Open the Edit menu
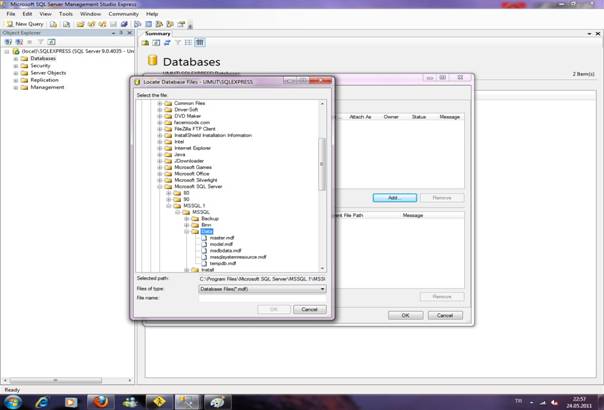The width and height of the screenshot is (604, 410). click(27, 14)
